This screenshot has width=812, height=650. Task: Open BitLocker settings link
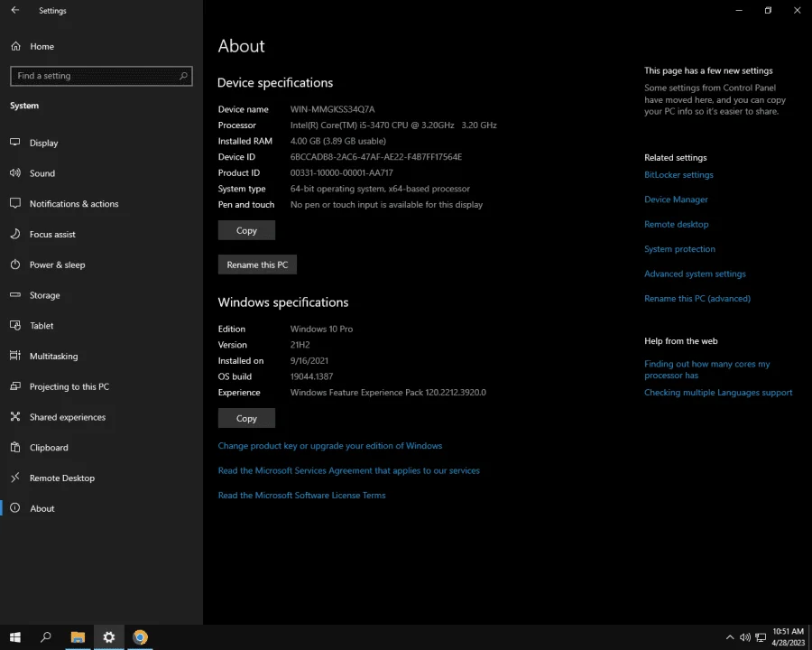point(678,174)
